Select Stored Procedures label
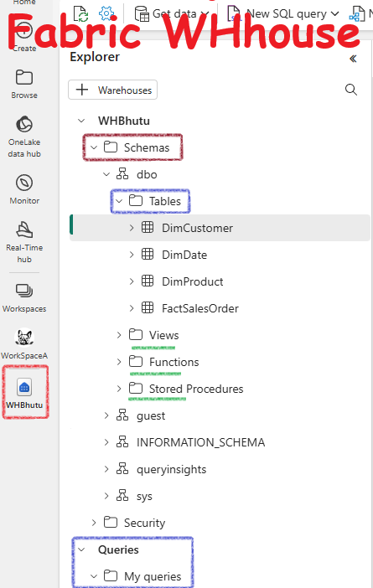Image resolution: width=373 pixels, height=588 pixels. 196,389
